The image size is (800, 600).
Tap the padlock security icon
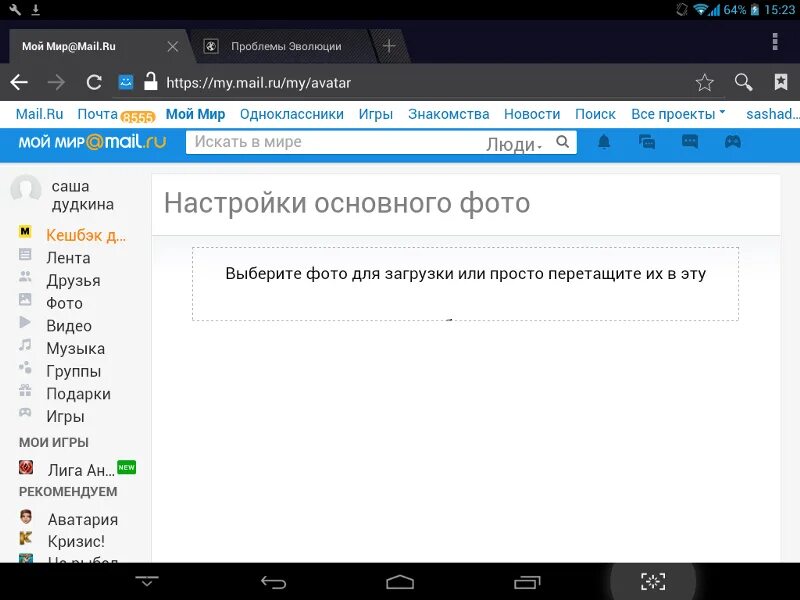pyautogui.click(x=151, y=81)
